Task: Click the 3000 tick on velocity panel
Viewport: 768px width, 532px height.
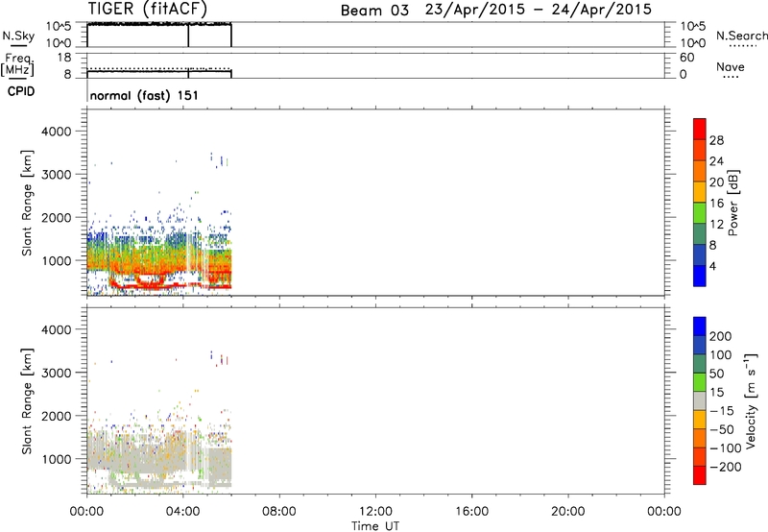Action: point(57,373)
